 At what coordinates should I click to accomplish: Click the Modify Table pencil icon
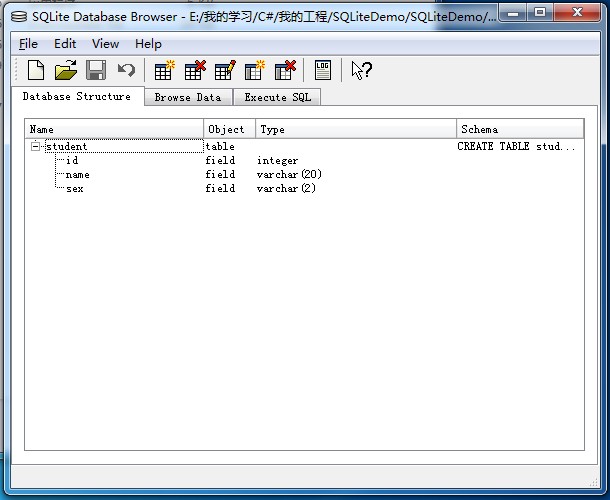(x=224, y=70)
